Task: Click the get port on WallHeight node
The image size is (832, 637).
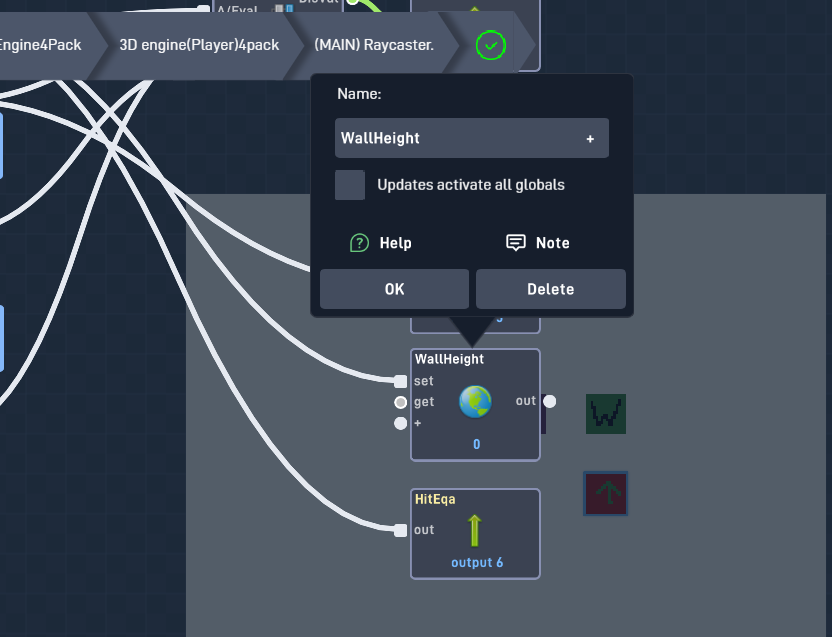Action: [x=401, y=402]
